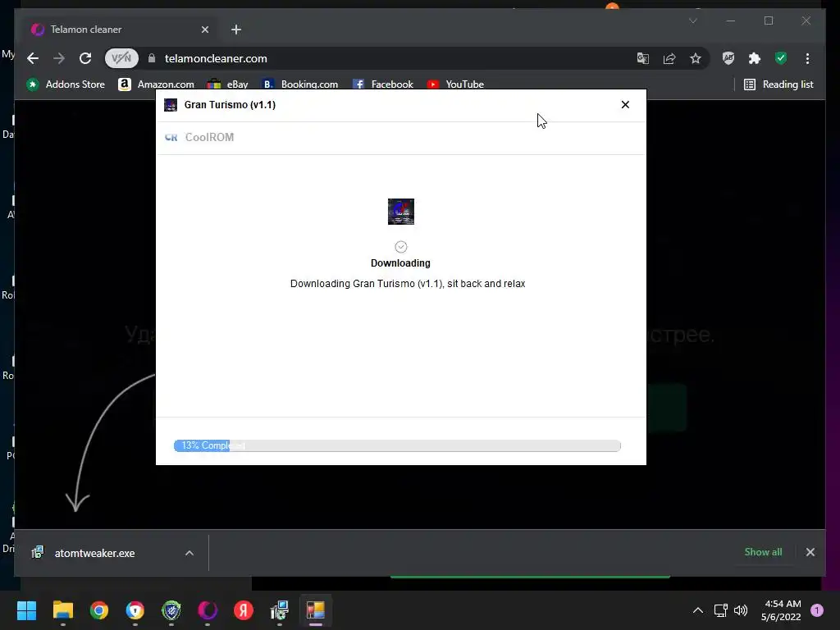Go back with the browser back arrow
The width and height of the screenshot is (840, 630).
click(x=33, y=58)
